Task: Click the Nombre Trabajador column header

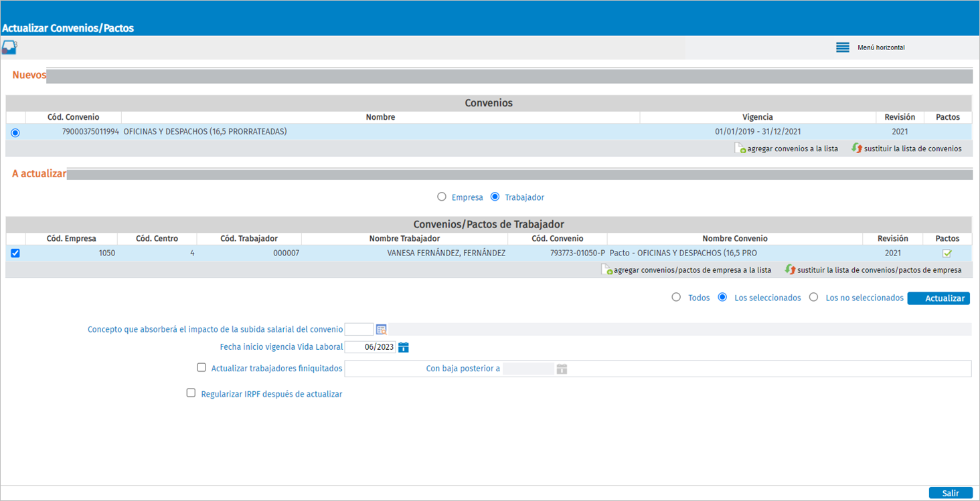Action: (404, 239)
